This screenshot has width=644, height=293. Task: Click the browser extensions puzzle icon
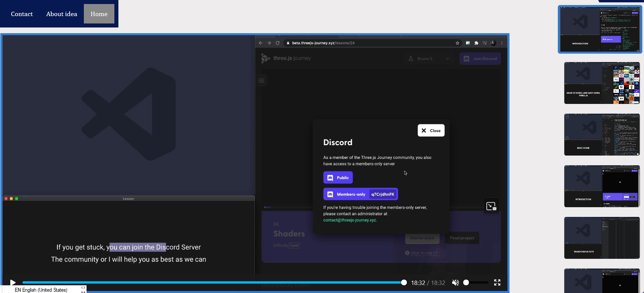coord(476,43)
